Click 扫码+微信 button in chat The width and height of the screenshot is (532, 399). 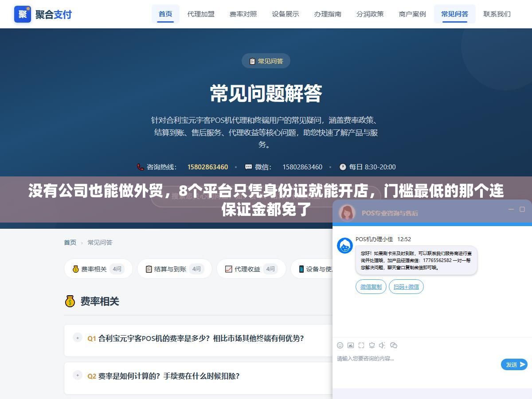coord(406,287)
